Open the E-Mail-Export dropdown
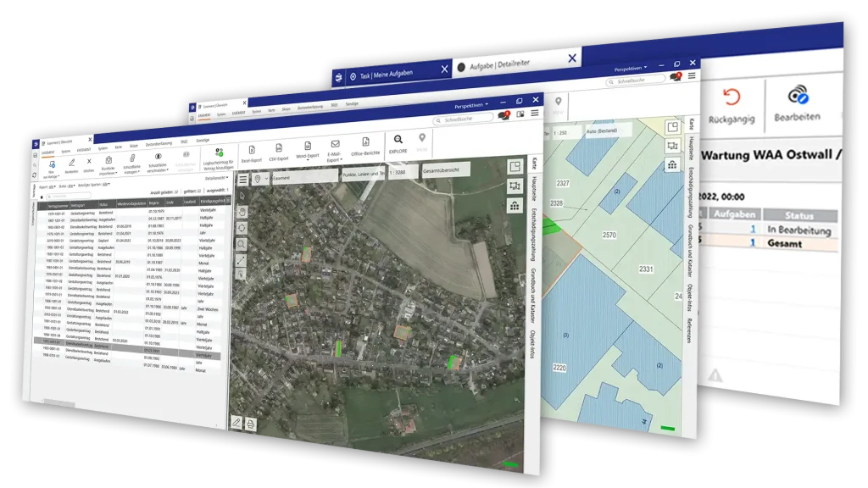Viewport: 868px width, 488px height. tap(335, 155)
